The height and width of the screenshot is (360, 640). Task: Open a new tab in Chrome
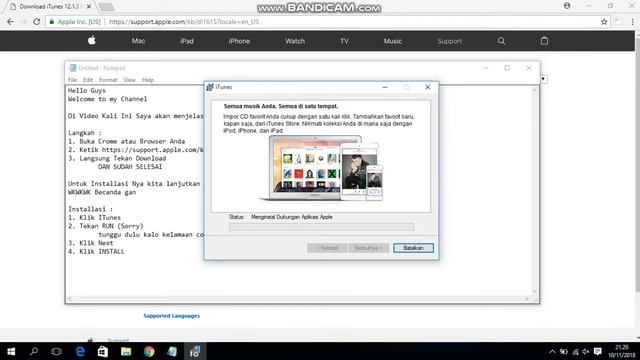pyautogui.click(x=107, y=7)
